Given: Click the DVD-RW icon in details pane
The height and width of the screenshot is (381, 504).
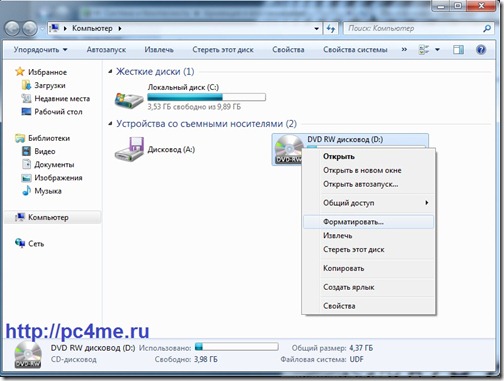Looking at the screenshot, I should (28, 354).
